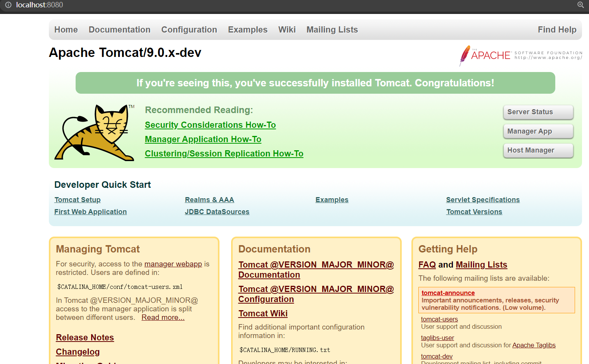589x364 pixels.
Task: Open the Tomcat Versions link
Action: click(474, 212)
